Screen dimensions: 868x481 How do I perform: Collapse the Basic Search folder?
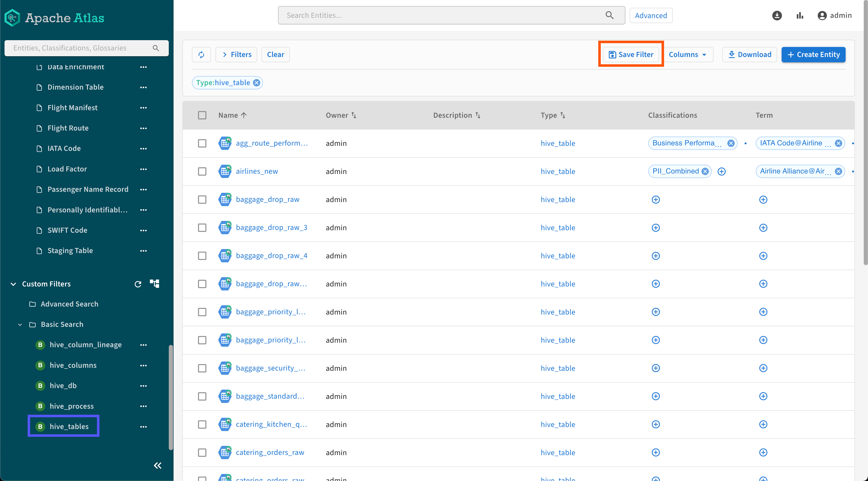[x=20, y=324]
